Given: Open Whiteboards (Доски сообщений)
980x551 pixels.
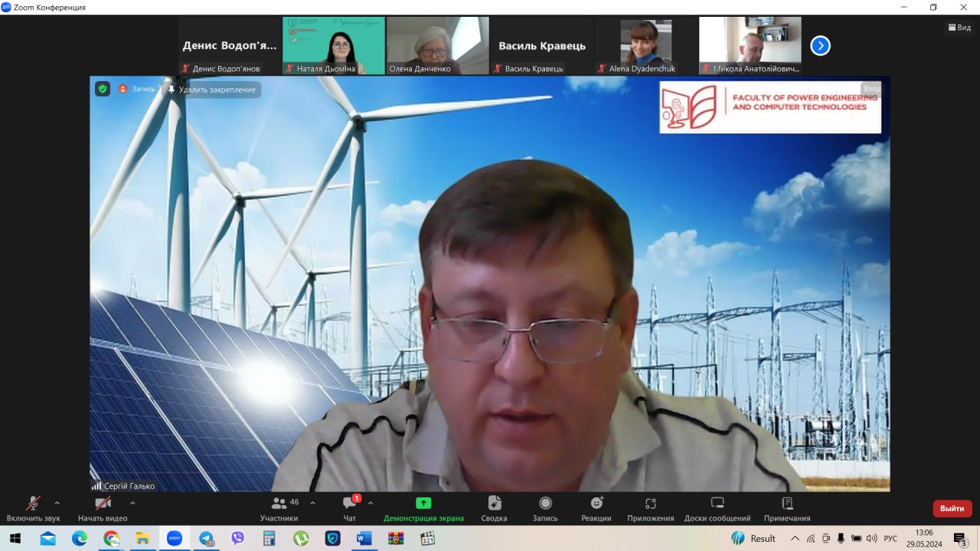Looking at the screenshot, I should point(717,509).
